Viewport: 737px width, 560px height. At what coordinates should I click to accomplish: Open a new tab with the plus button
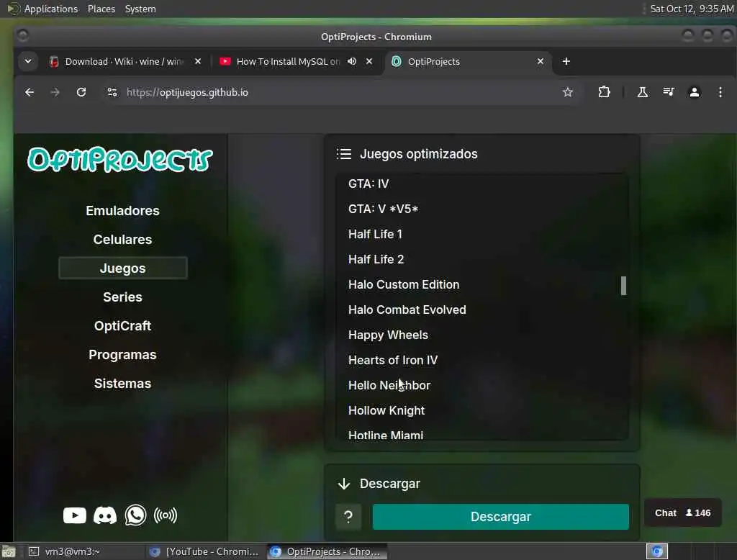pyautogui.click(x=566, y=61)
